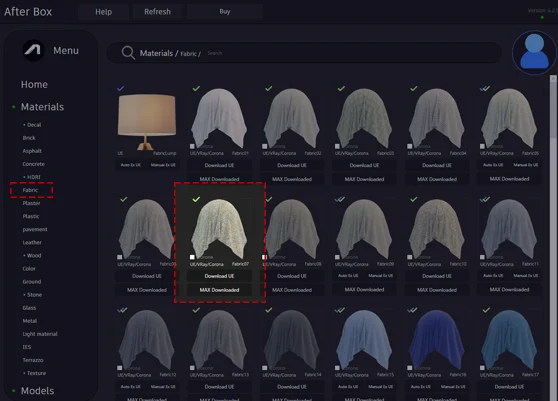Open the Help menu
The width and height of the screenshot is (558, 401).
[x=104, y=12]
